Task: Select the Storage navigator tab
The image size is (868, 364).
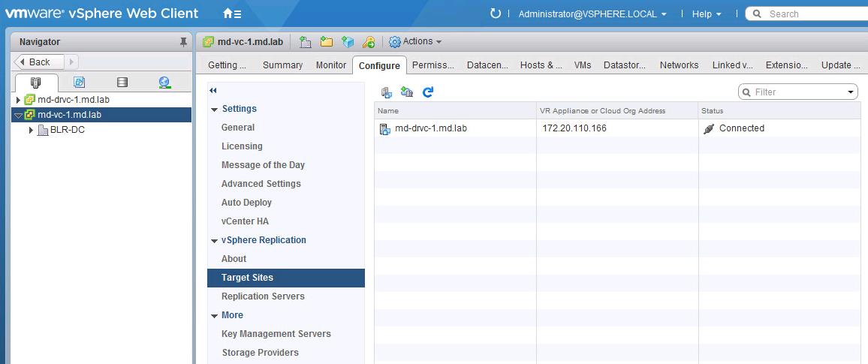Action: [122, 83]
